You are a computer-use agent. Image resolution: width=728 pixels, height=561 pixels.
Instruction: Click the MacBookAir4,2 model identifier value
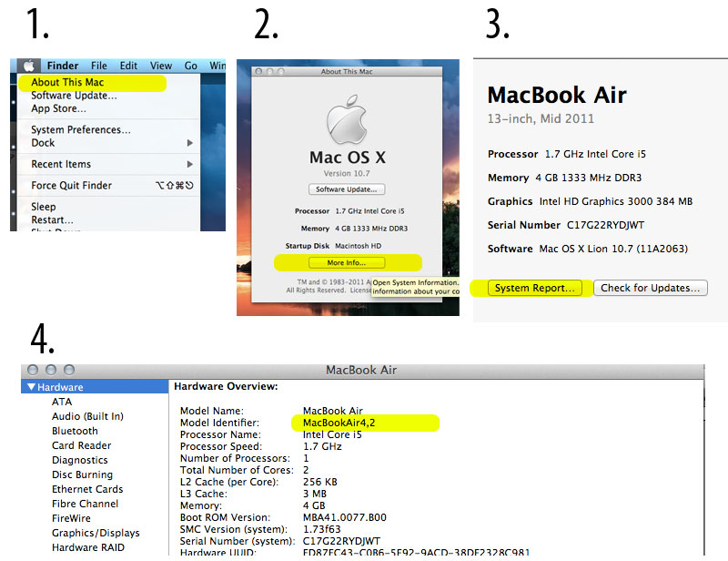point(339,423)
